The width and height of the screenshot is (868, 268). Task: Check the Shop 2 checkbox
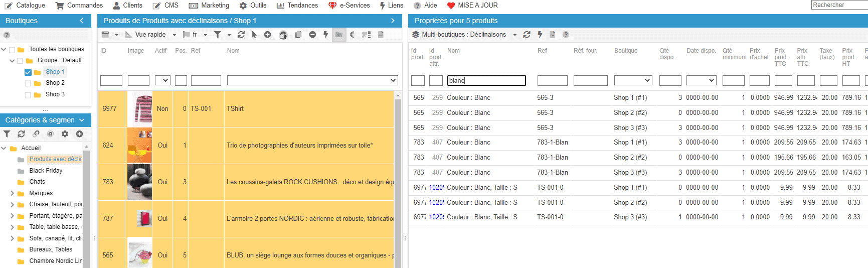click(28, 83)
